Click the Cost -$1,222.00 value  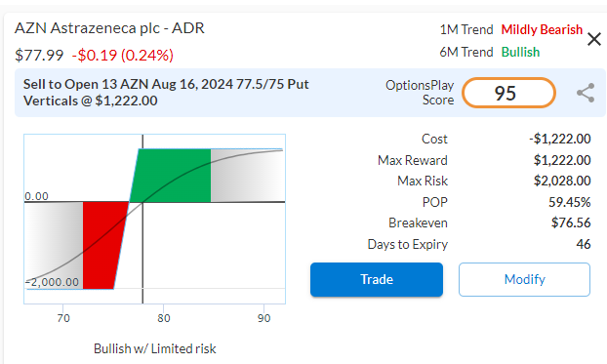560,139
